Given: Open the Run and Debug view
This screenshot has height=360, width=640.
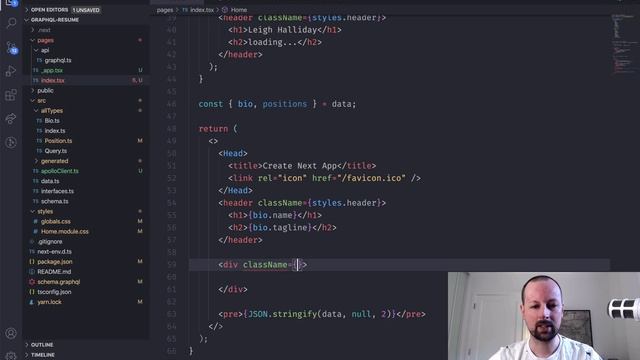Looking at the screenshot, I should tap(11, 71).
